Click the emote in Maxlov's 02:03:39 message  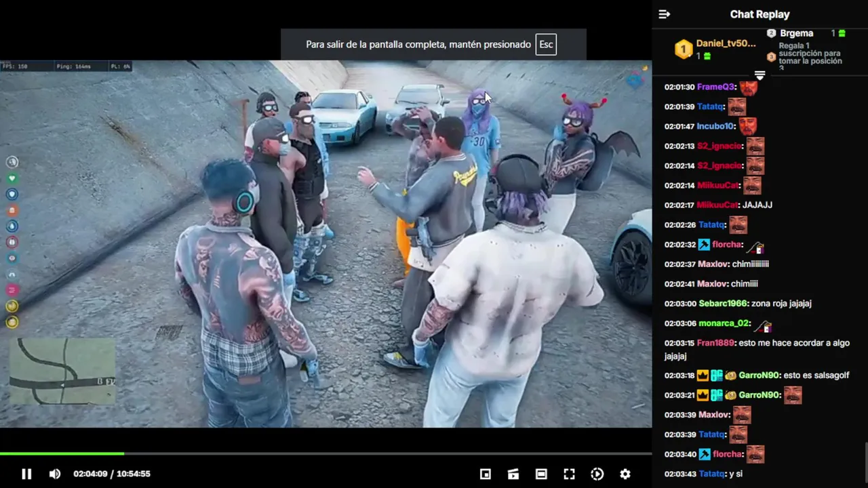743,415
